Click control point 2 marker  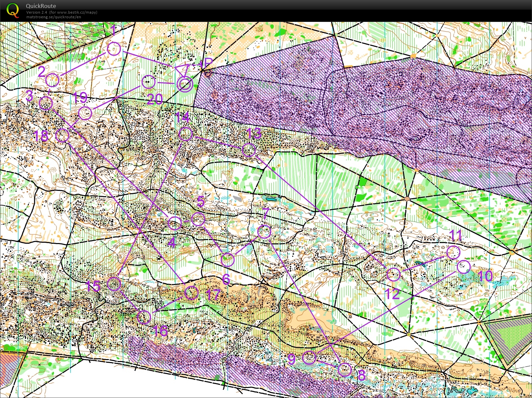coord(53,80)
